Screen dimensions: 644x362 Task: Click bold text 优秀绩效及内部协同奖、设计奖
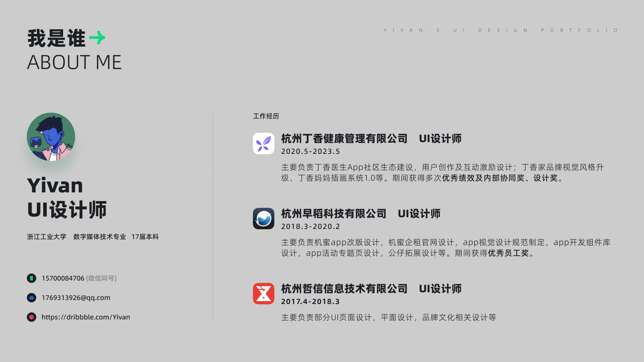[x=500, y=178]
